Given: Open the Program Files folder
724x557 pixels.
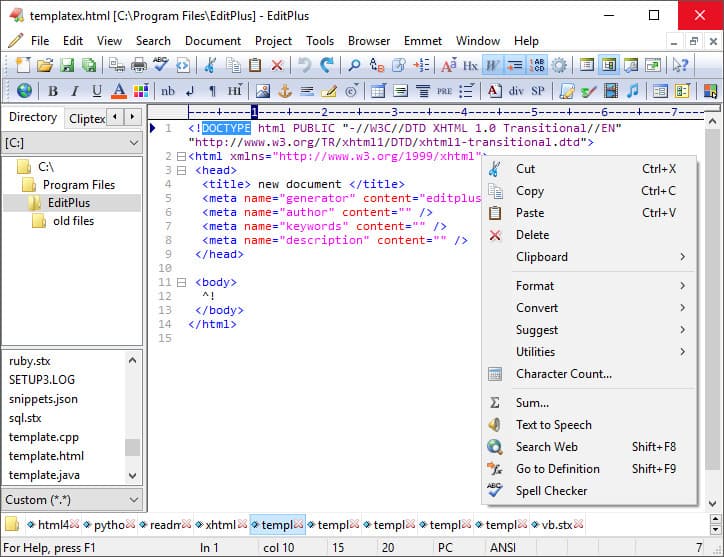Looking at the screenshot, I should click(x=78, y=185).
